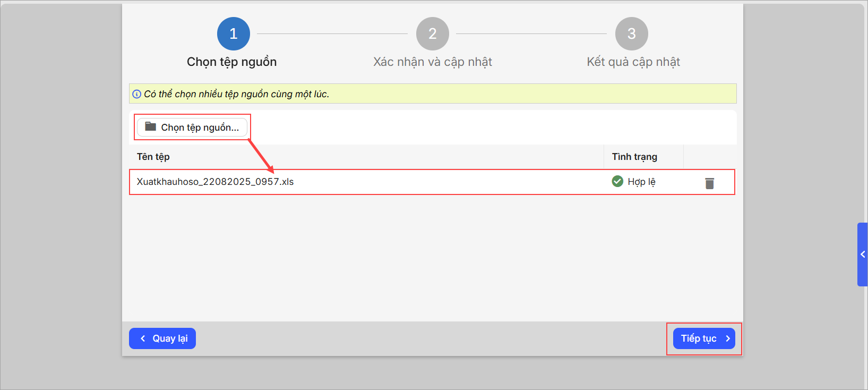Click the right chevron inside Tiếp tục
Screen dimensions: 868x390
tap(727, 338)
